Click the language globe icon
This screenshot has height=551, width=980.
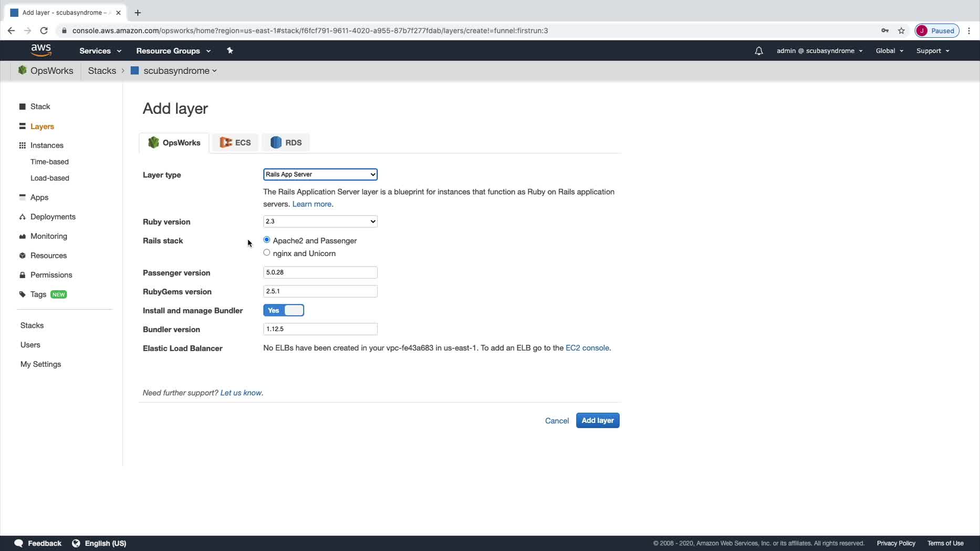tap(76, 543)
